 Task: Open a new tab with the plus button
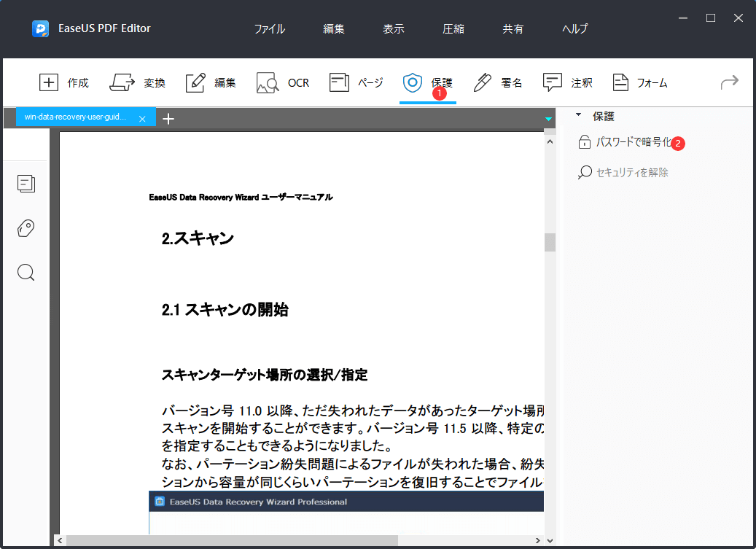[168, 117]
